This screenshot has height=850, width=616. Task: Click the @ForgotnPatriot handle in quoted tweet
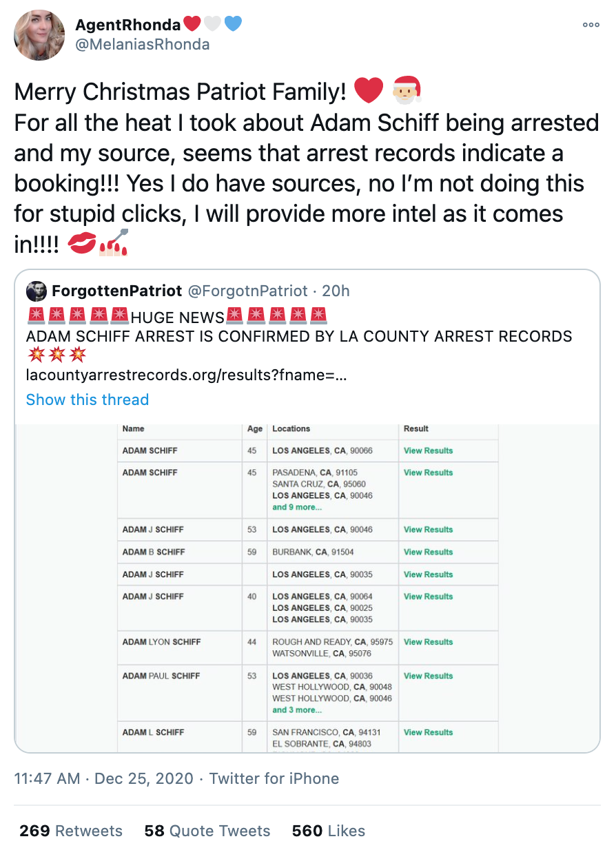coord(248,291)
